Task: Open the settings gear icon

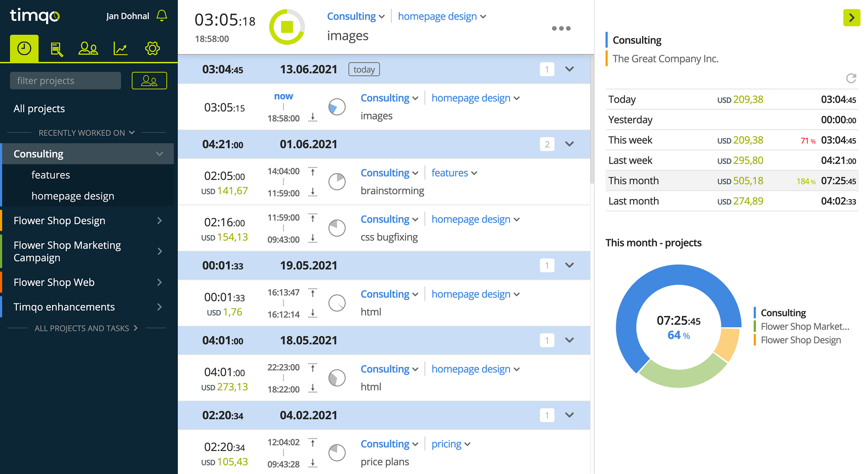Action: pos(153,49)
